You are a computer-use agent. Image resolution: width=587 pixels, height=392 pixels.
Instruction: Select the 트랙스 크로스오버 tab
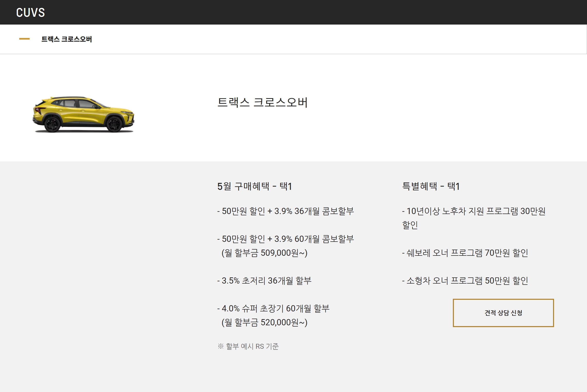66,39
